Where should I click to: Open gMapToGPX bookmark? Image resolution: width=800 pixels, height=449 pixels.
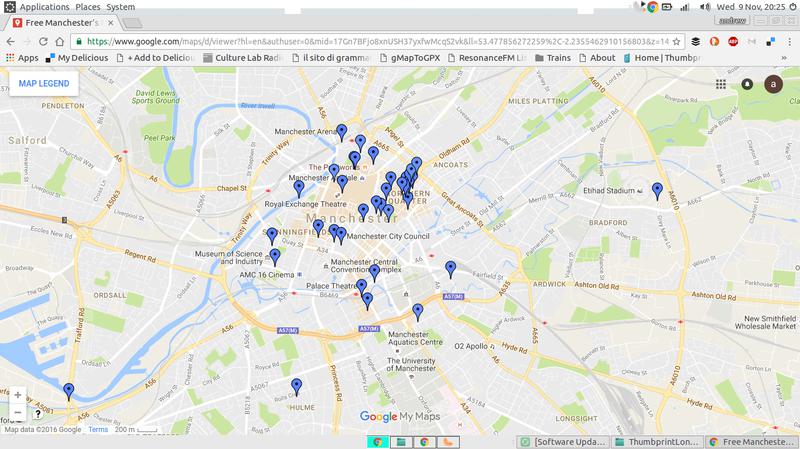coord(410,58)
